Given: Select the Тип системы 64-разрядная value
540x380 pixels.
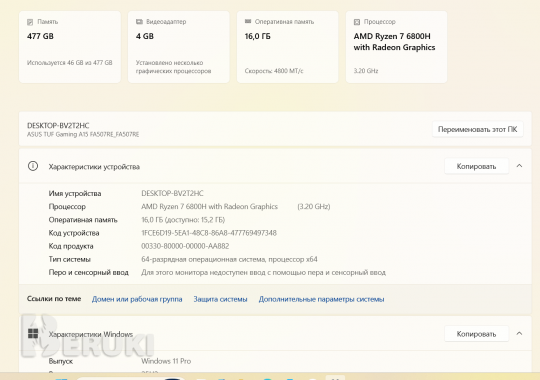Looking at the screenshot, I should (229, 259).
